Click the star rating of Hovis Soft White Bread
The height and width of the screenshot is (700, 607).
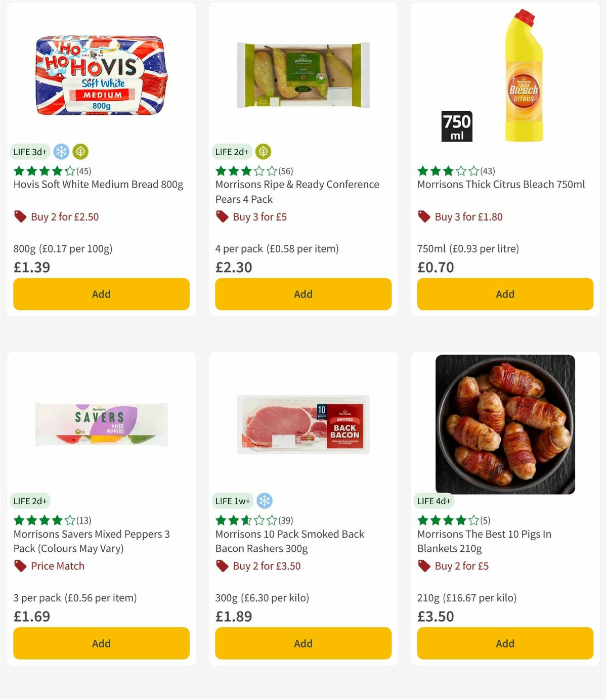(x=42, y=171)
